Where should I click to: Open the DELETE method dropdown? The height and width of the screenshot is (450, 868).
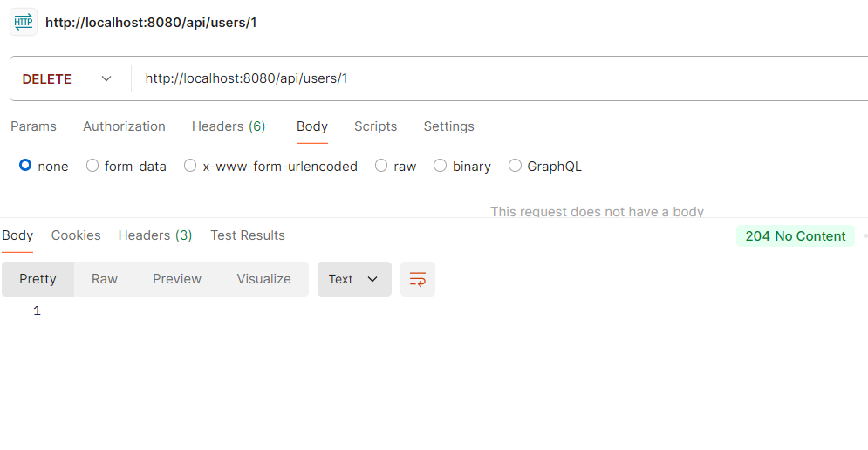[70, 78]
